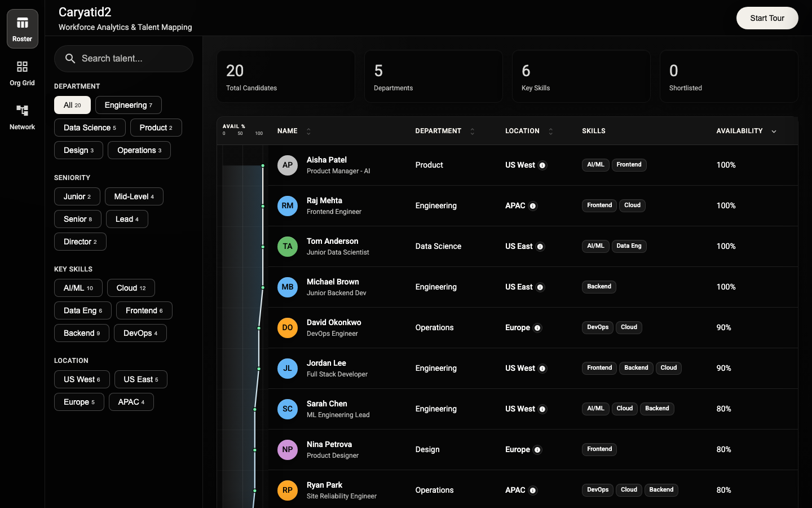Viewport: 812px width, 508px height.
Task: Toggle the Senior seniority filter
Action: coord(78,219)
